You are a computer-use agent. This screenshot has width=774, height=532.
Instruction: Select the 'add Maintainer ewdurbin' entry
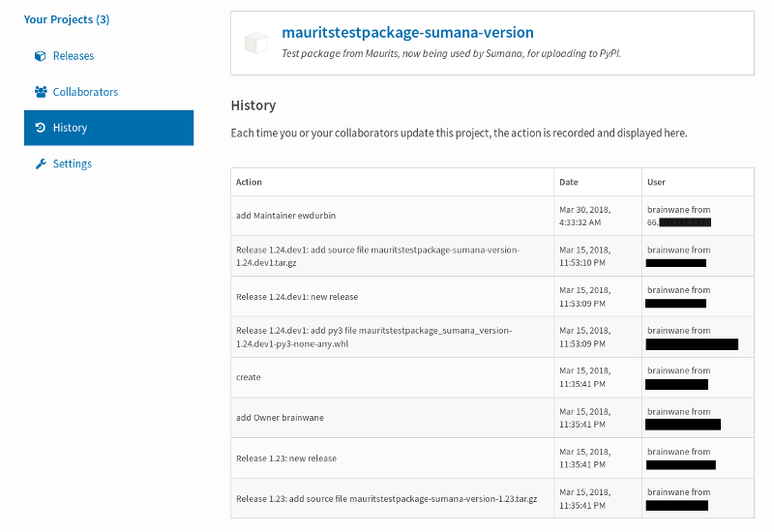[x=285, y=215]
